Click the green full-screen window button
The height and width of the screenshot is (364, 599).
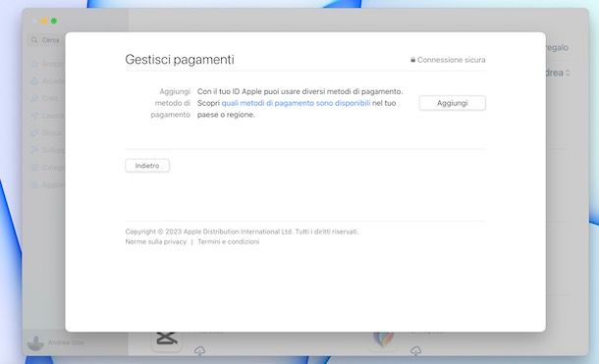pyautogui.click(x=54, y=21)
